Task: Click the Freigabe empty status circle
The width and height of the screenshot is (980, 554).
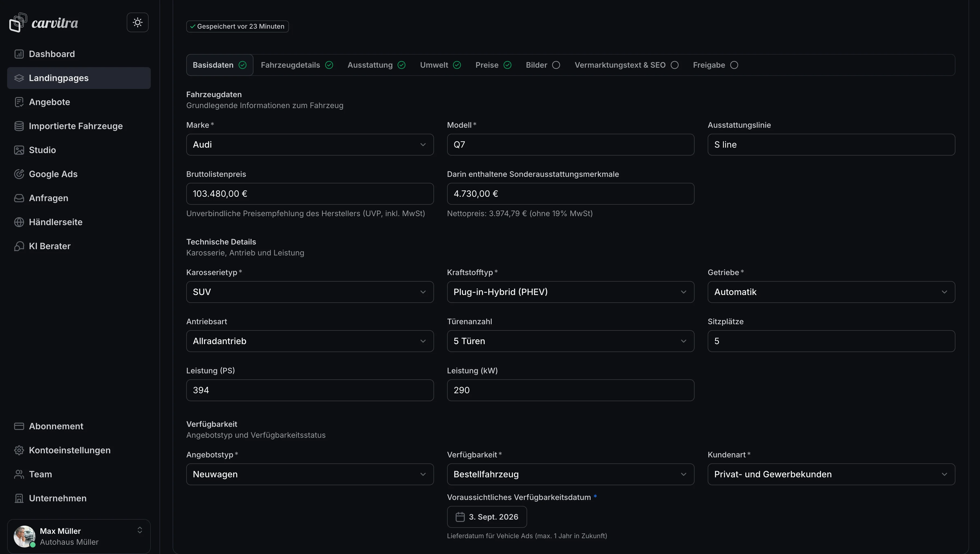Action: [734, 65]
